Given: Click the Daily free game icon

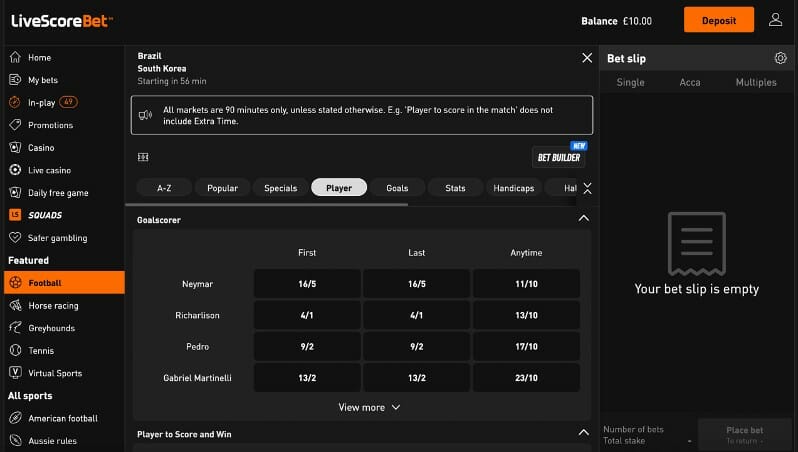Looking at the screenshot, I should [15, 192].
